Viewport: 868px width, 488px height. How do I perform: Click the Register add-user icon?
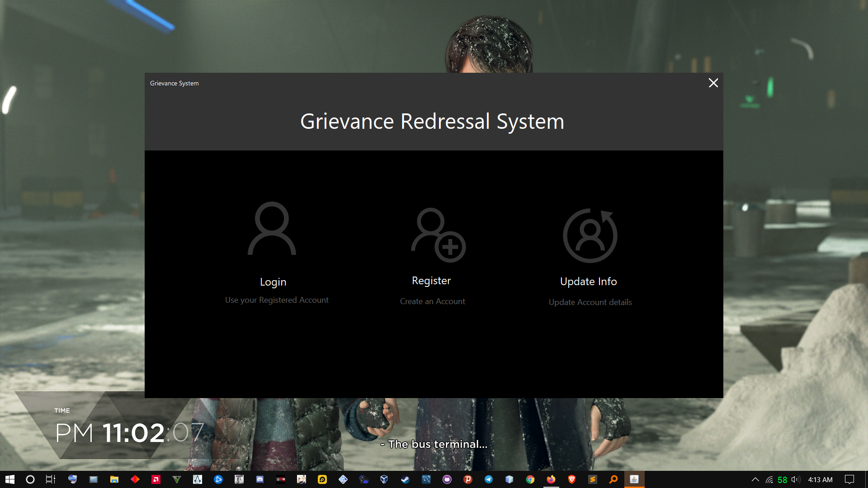click(x=438, y=235)
